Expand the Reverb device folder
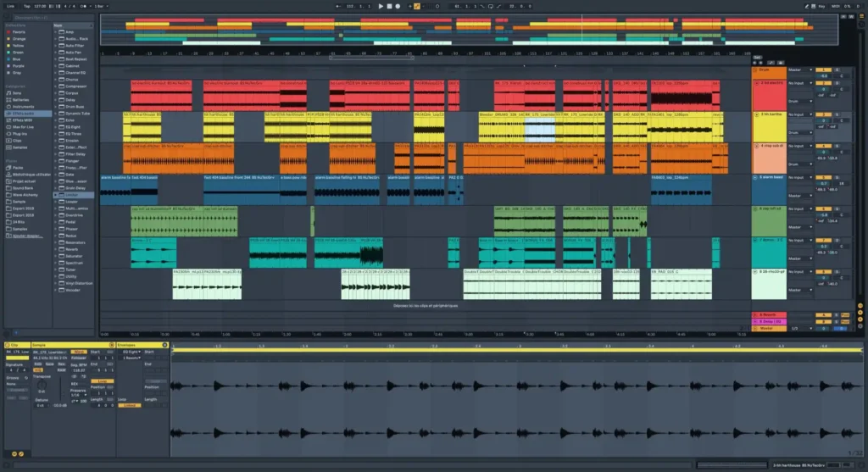Viewport: 868px width, 472px height. tap(56, 249)
